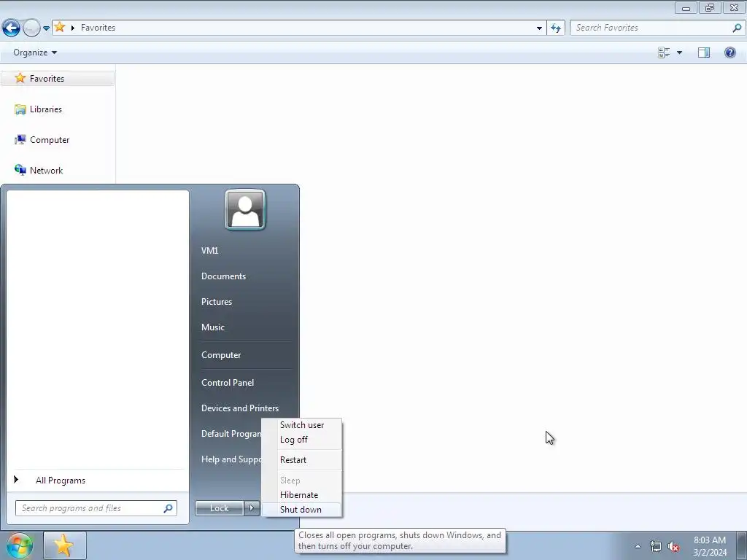This screenshot has height=560, width=747.
Task: Expand the address bar path arrow before Favorites
Action: pos(73,28)
